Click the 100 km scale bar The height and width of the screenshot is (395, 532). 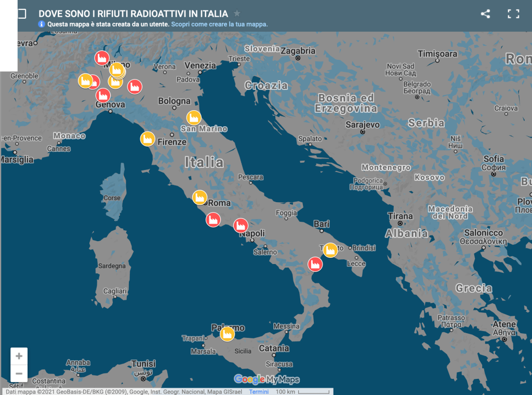[302, 391]
